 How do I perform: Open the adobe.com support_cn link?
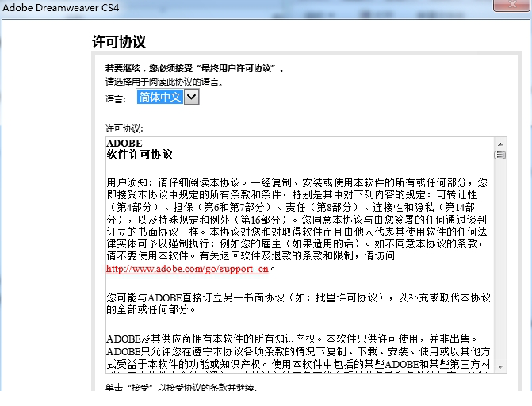coord(187,269)
